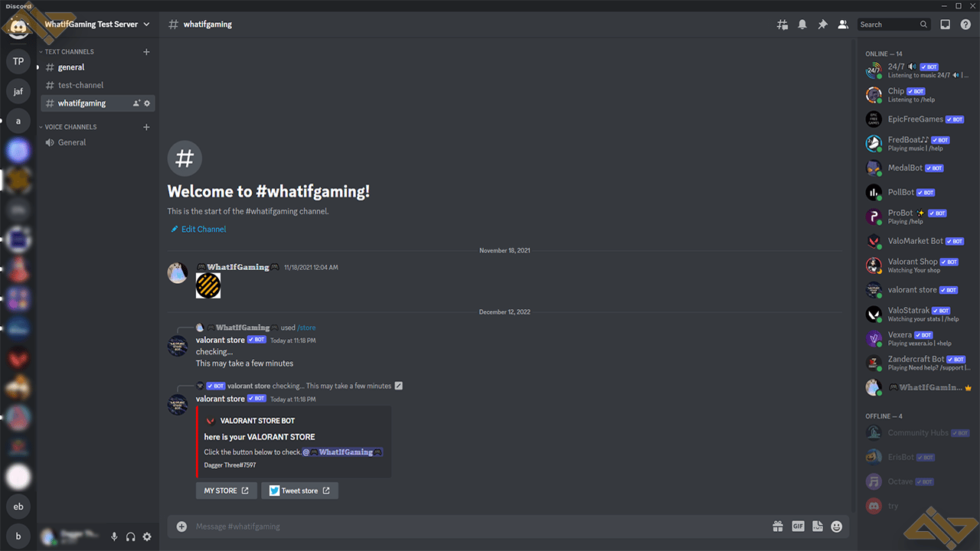Screen dimensions: 980x551
Task: Click the Search field
Action: point(893,24)
